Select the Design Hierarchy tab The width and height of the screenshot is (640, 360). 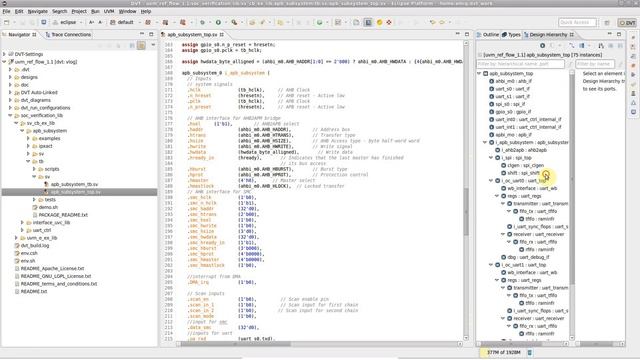pyautogui.click(x=548, y=35)
